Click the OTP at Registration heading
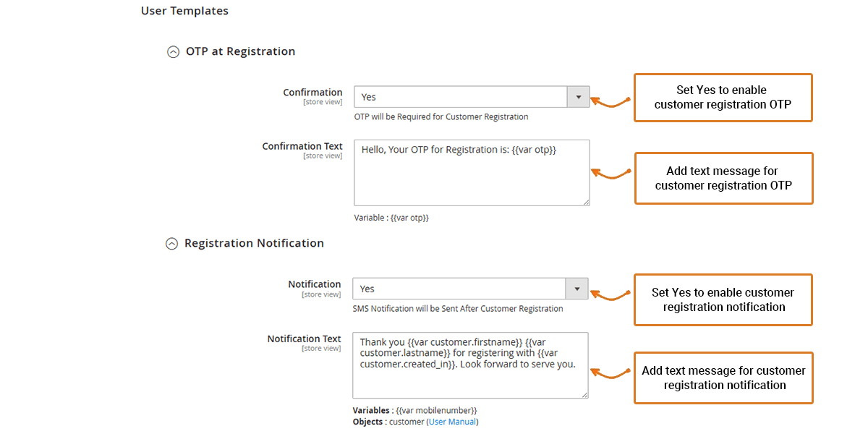This screenshot has height=434, width=868. click(240, 51)
